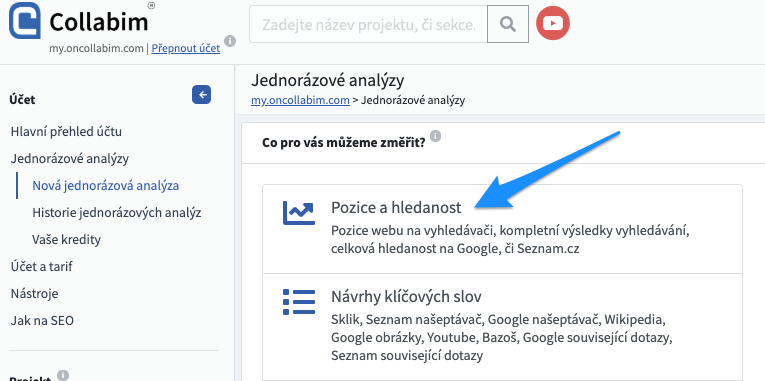The width and height of the screenshot is (765, 381).
Task: Select Nová jednorázová analýza
Action: pyautogui.click(x=105, y=185)
